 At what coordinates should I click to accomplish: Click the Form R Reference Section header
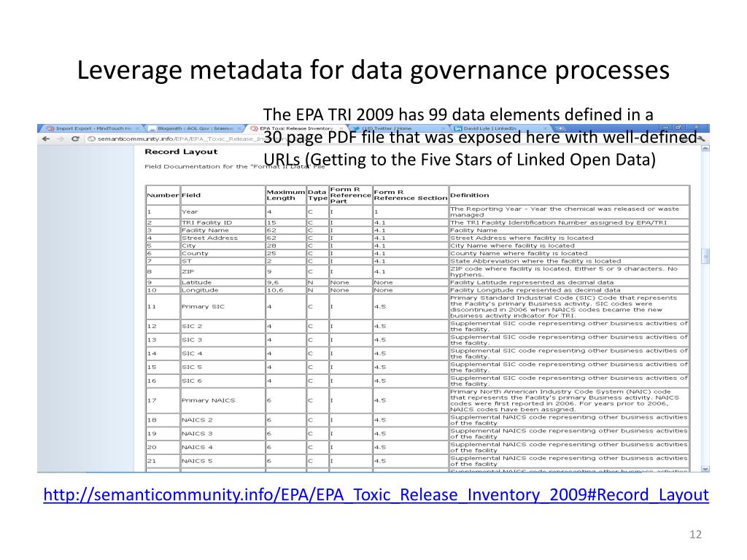(x=410, y=195)
